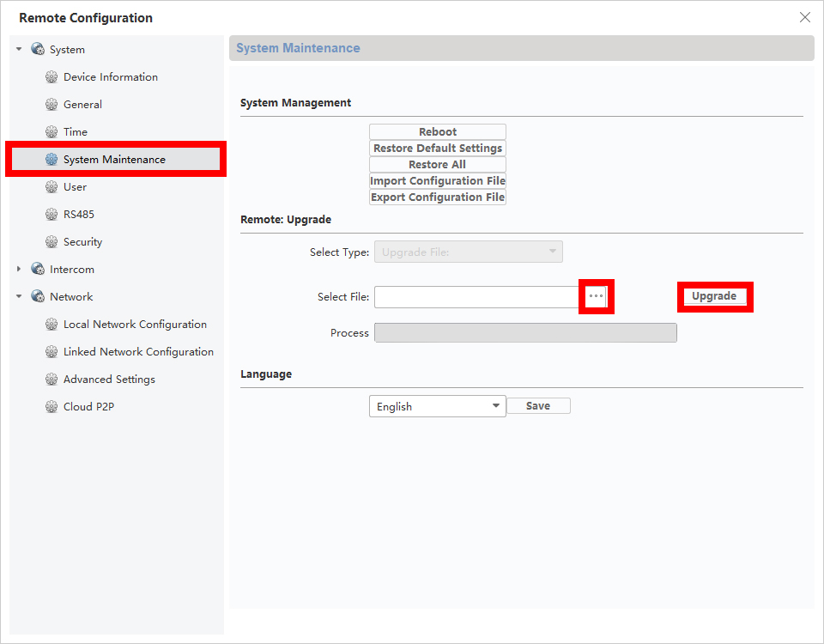
Task: Expand the Intercom tree node
Action: click(19, 270)
